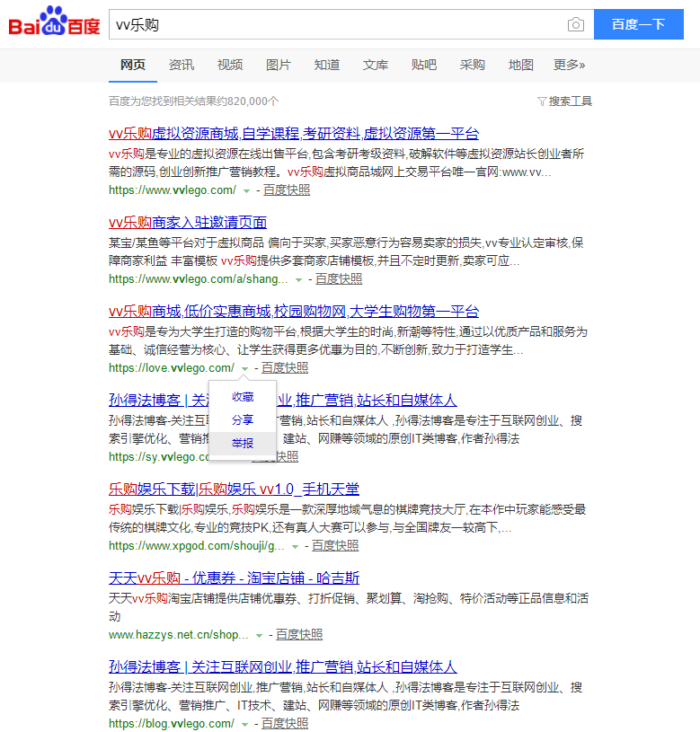
Task: Open 百度快照 for www.vvlego.com/ result
Action: [287, 190]
